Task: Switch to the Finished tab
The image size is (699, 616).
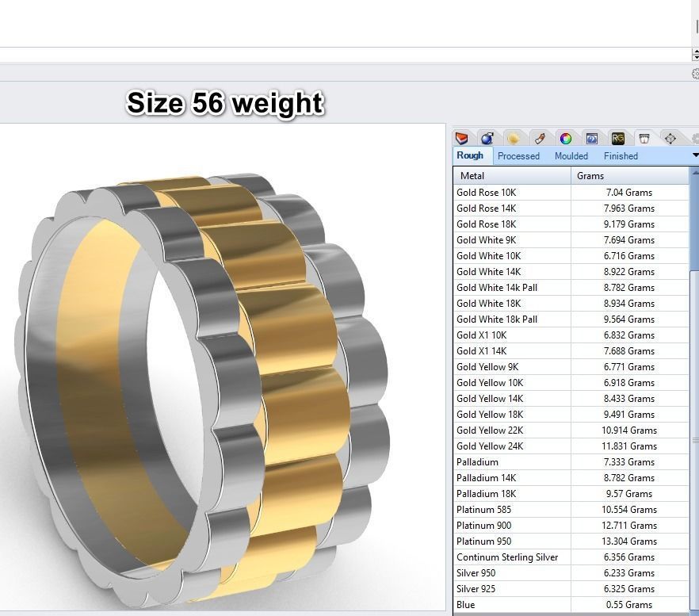Action: [x=621, y=156]
